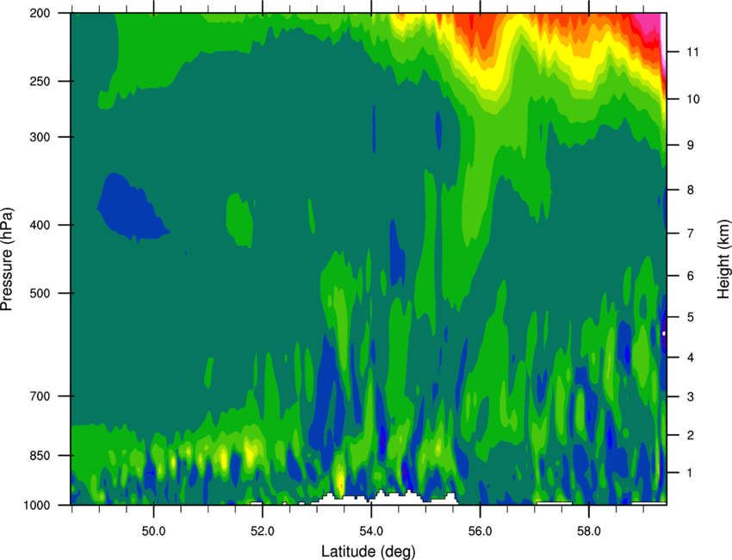Viewport: 732px width, 560px height.
Task: Click the 8 km height label
Action: (x=691, y=190)
